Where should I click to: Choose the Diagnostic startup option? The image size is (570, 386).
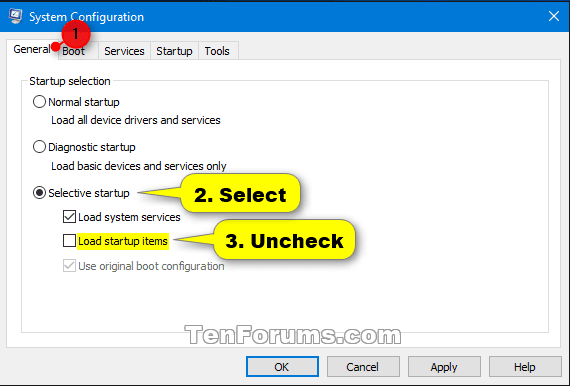point(39,147)
